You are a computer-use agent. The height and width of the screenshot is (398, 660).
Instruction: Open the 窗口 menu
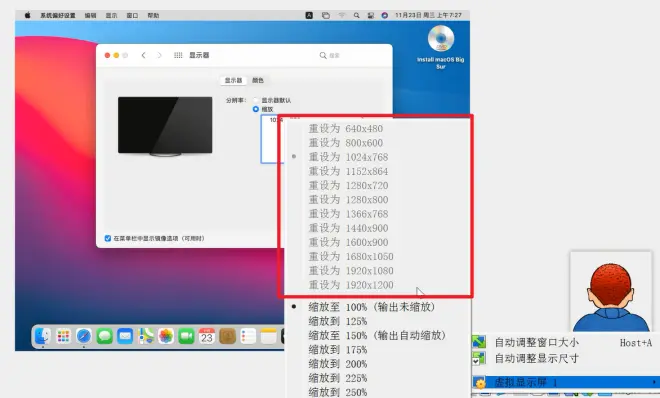pyautogui.click(x=132, y=15)
